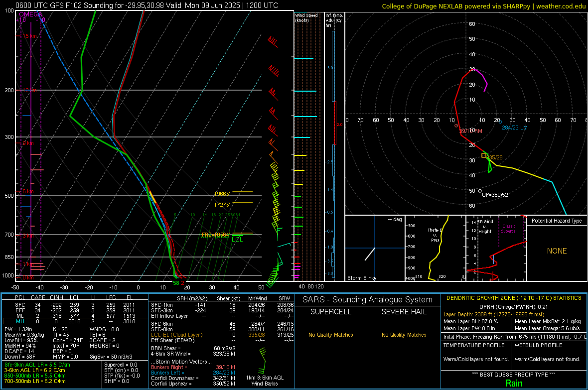Click the 'PW = 1.32in' value
Screen dimensions: 588x390
(18, 329)
